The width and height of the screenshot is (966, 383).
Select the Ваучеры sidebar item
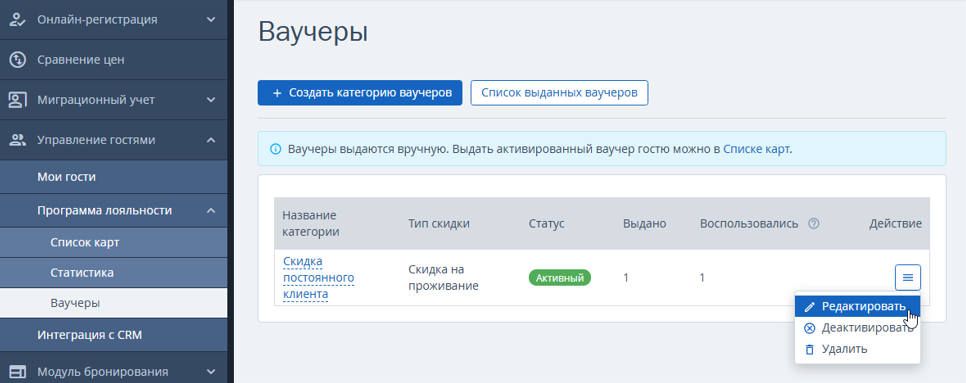click(113, 303)
